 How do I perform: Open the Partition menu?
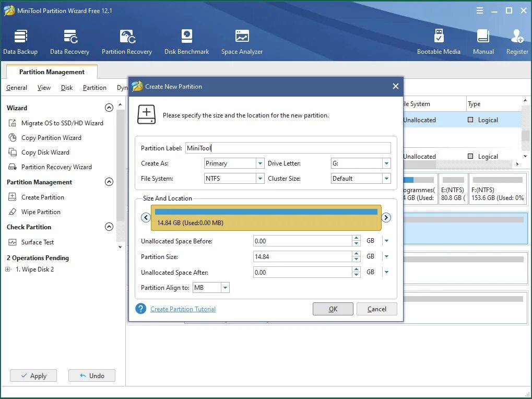tap(94, 88)
